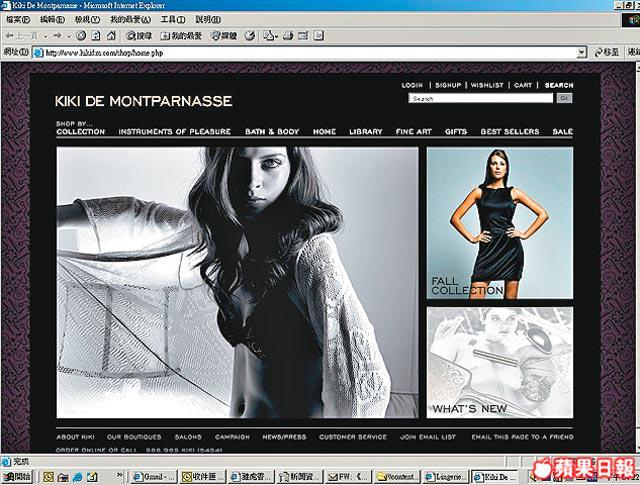
Task: Open the Search (搜尋) toolbar button
Action: (139, 36)
